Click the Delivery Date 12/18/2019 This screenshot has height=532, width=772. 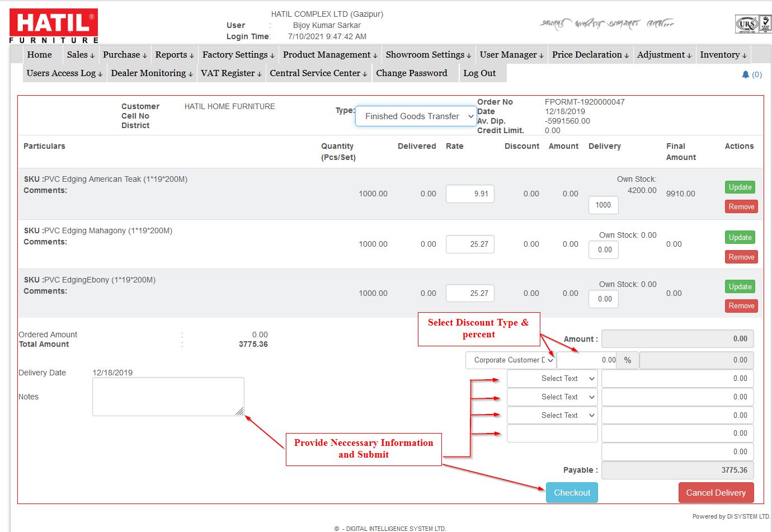pos(112,373)
